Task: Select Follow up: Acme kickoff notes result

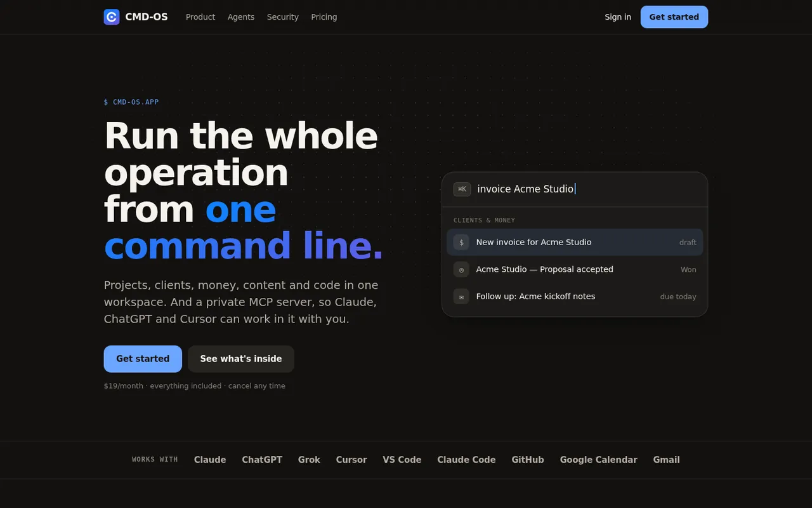Action: (575, 297)
